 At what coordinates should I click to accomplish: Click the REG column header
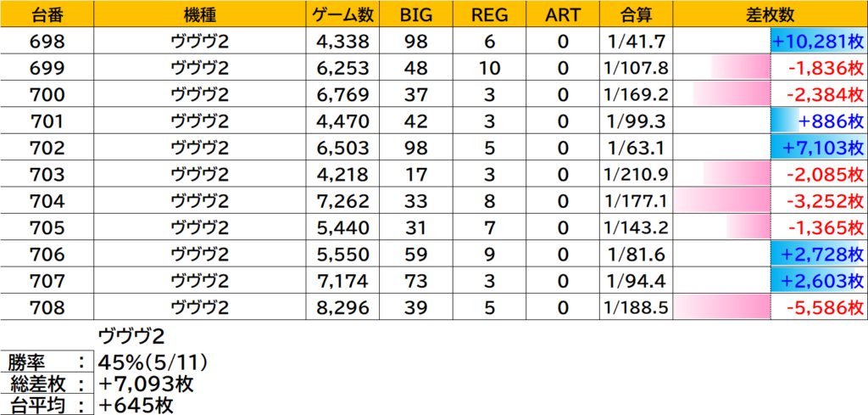click(489, 14)
